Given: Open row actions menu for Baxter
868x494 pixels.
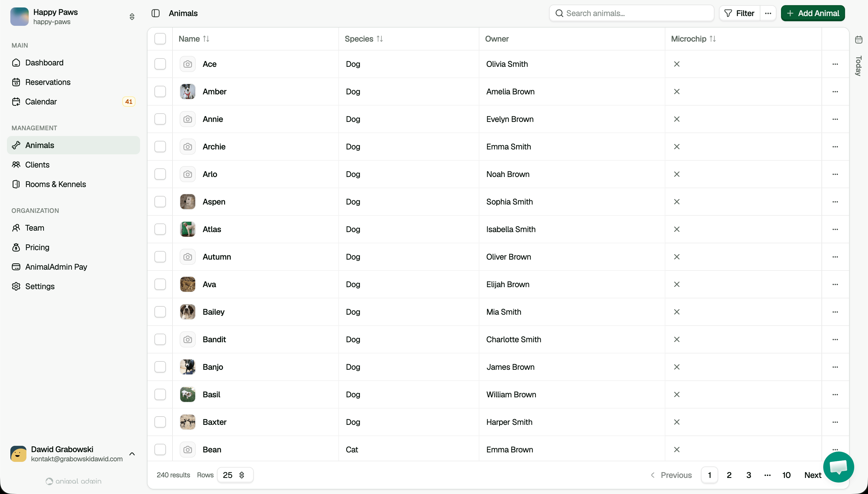Looking at the screenshot, I should click(835, 422).
